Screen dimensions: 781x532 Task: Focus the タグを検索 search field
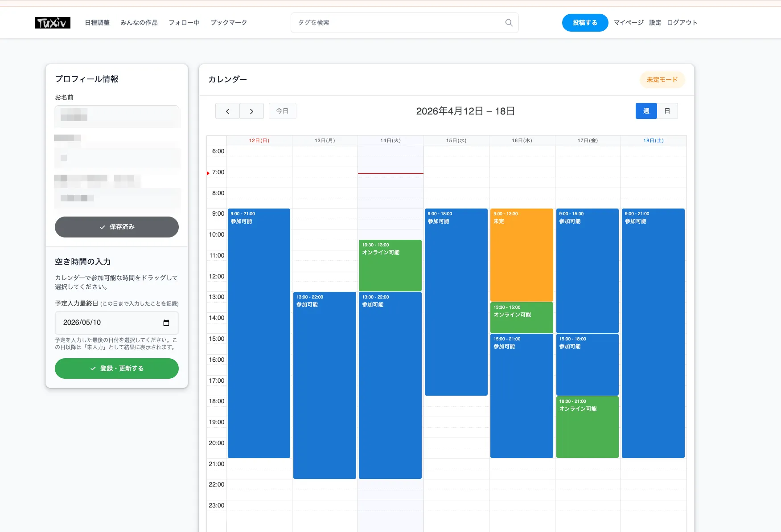tap(397, 23)
